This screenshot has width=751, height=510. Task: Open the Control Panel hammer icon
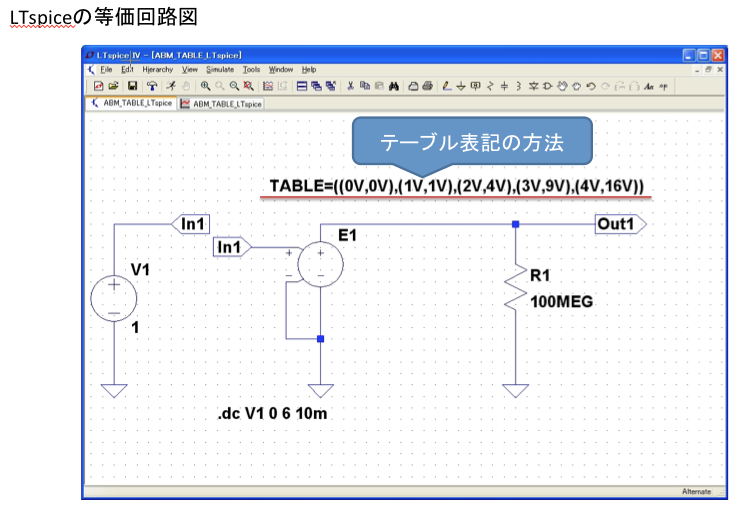(x=152, y=86)
